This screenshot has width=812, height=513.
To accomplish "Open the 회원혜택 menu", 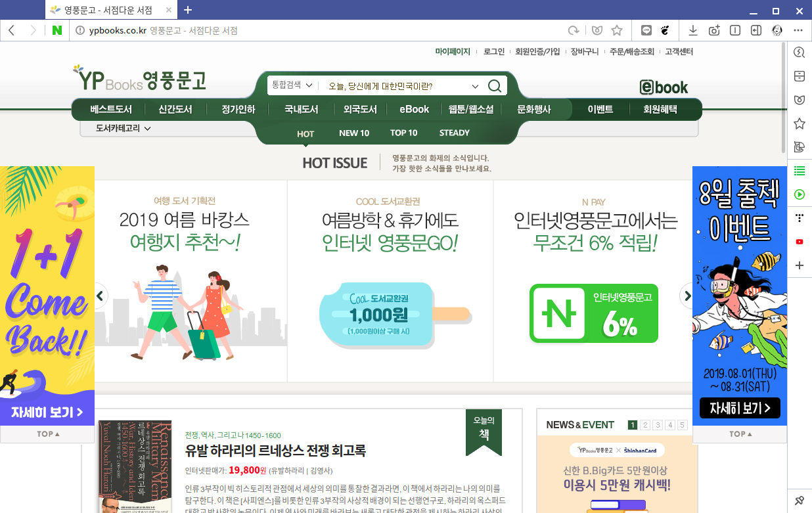I will 660,110.
